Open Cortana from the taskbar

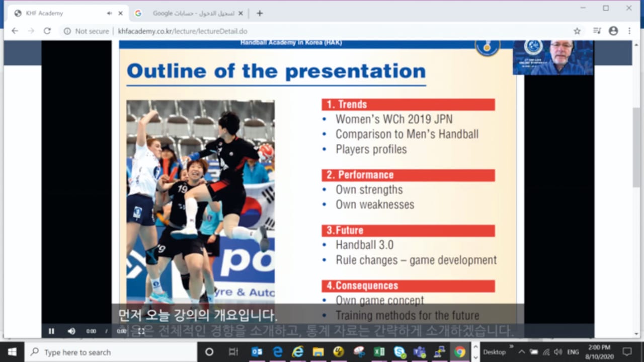click(209, 352)
